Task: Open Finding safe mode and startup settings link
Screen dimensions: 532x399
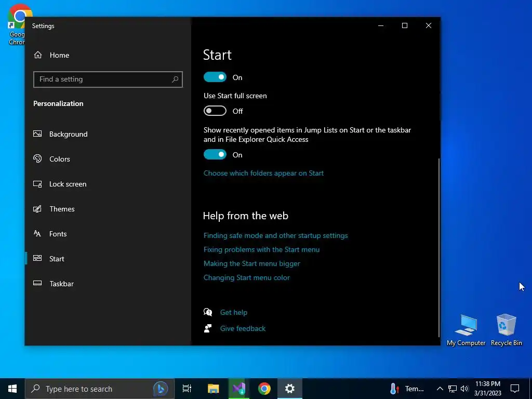Action: coord(275,235)
